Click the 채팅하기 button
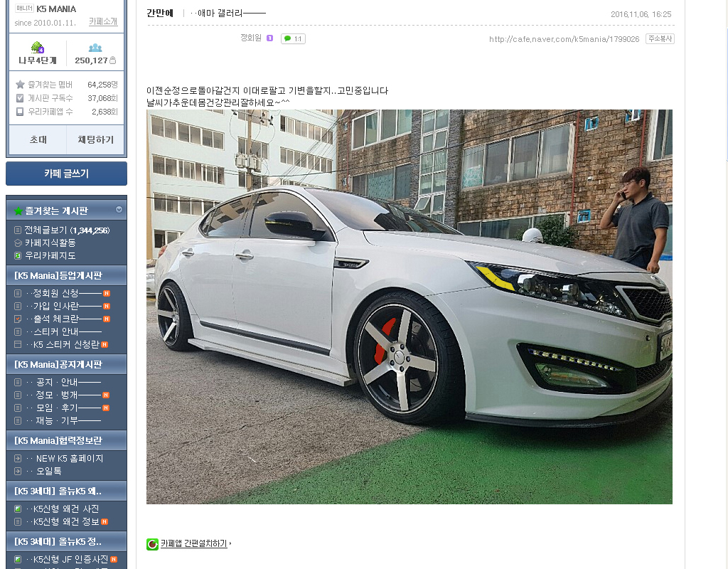 95,140
